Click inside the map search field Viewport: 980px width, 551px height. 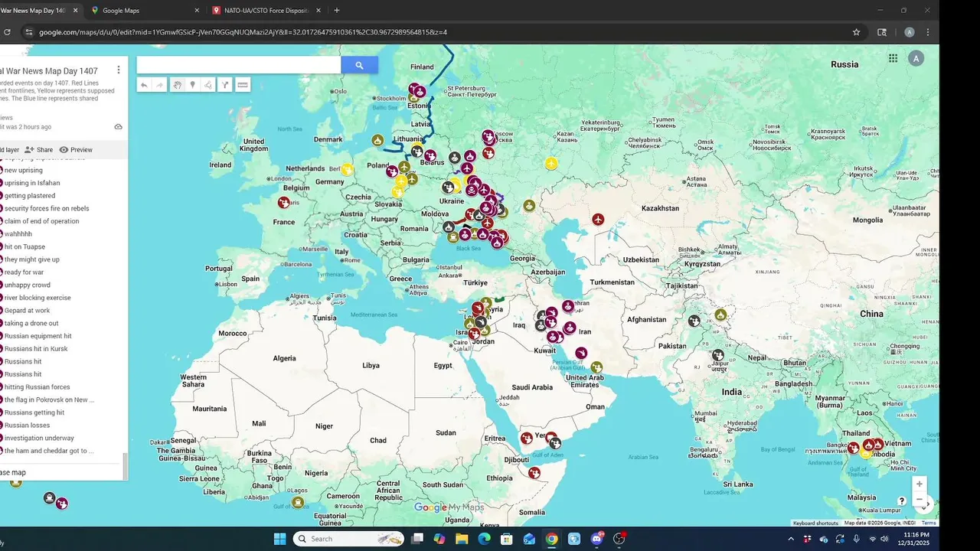(238, 65)
